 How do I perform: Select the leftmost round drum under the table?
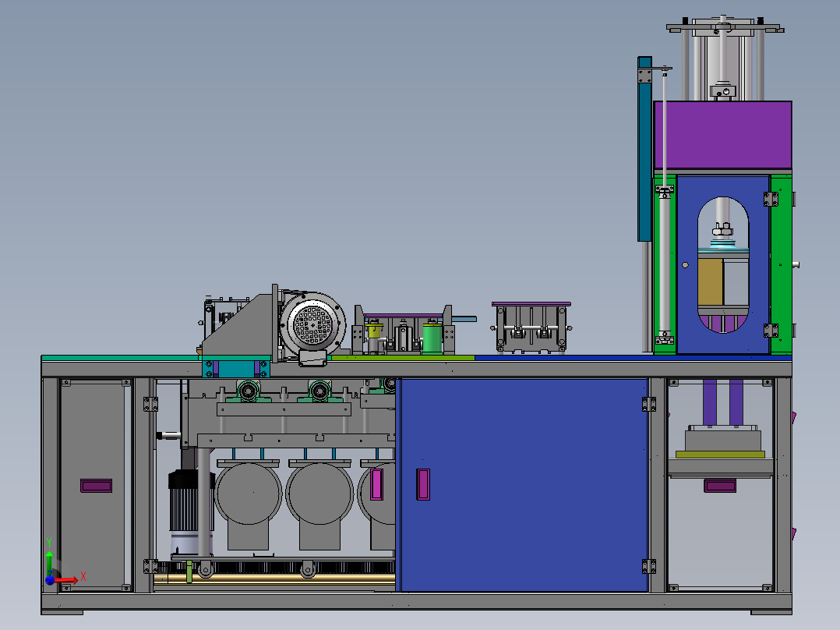pos(248,494)
